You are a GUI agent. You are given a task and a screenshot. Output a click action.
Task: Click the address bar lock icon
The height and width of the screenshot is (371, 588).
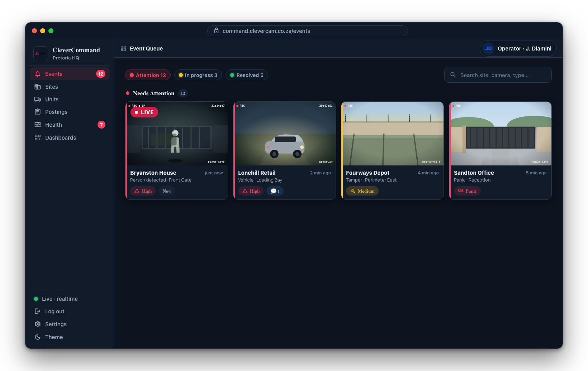pyautogui.click(x=216, y=30)
